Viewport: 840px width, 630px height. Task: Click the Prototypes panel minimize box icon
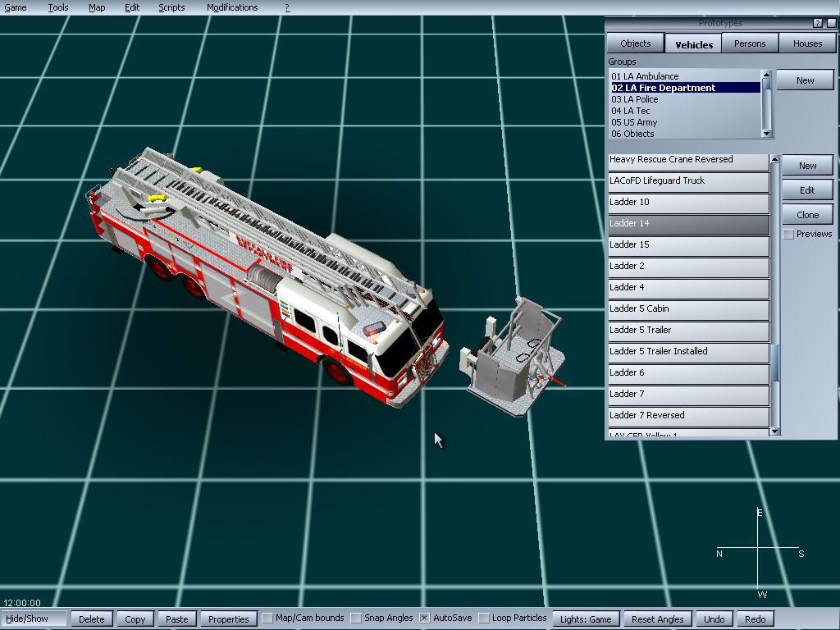coord(831,23)
